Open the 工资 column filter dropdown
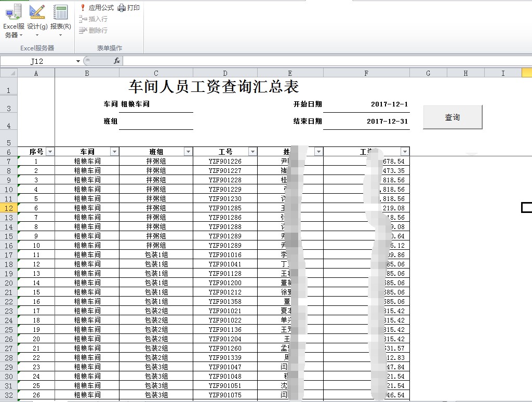 click(404, 152)
